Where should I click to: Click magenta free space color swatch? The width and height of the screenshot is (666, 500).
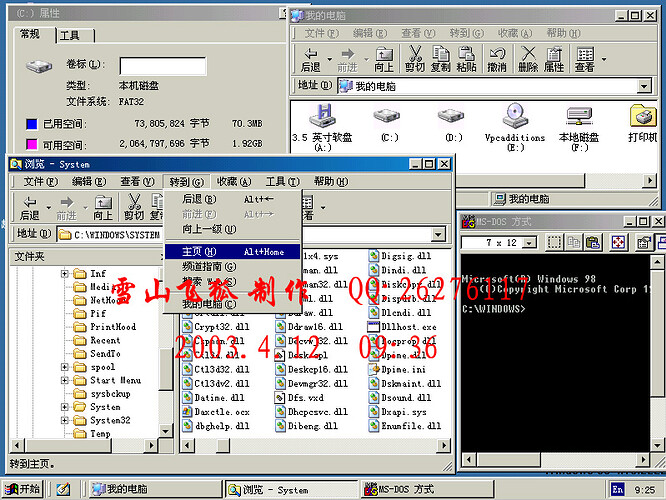point(31,144)
